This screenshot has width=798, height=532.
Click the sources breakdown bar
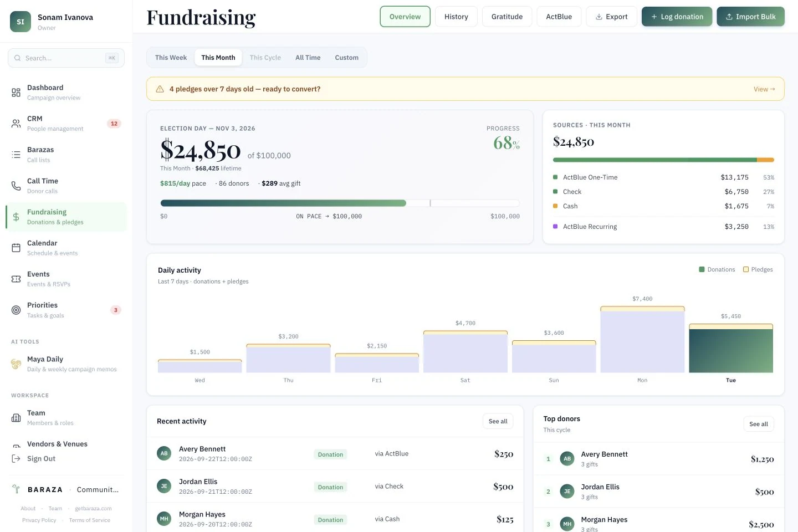point(663,160)
